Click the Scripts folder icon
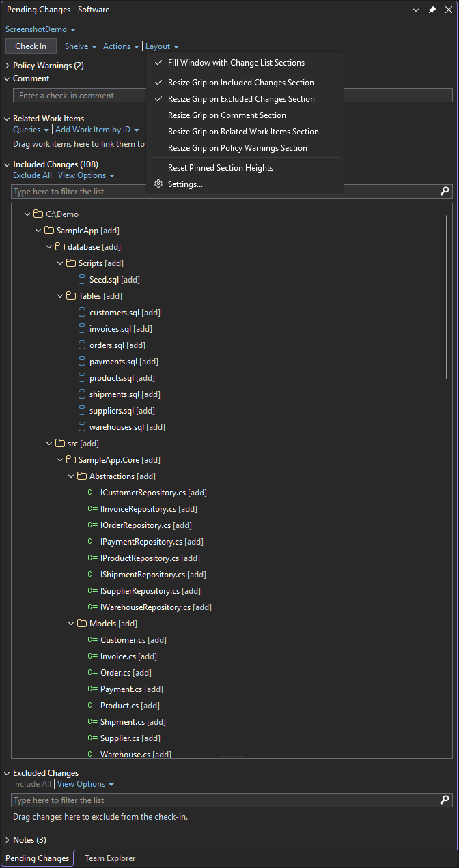This screenshot has height=868, width=459. point(71,263)
